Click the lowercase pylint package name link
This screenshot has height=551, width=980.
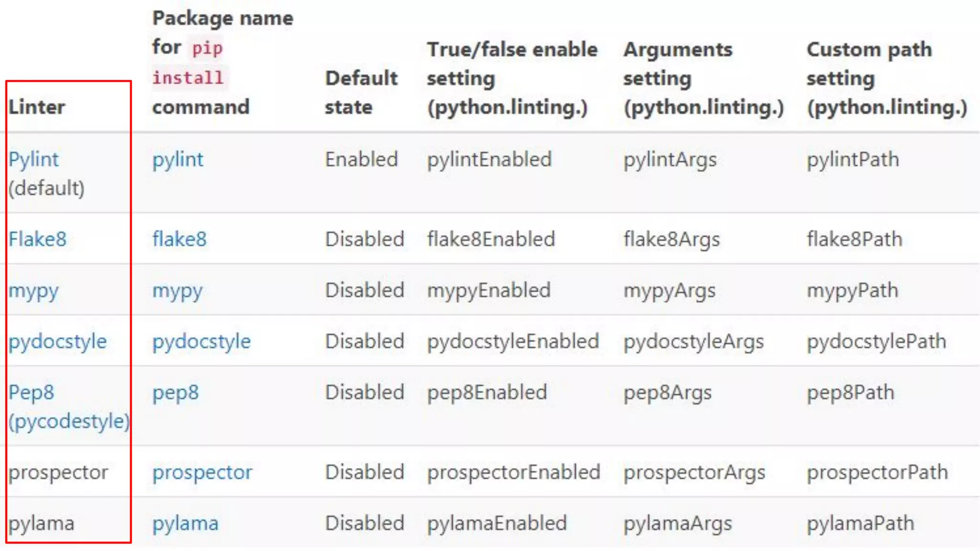click(x=178, y=159)
